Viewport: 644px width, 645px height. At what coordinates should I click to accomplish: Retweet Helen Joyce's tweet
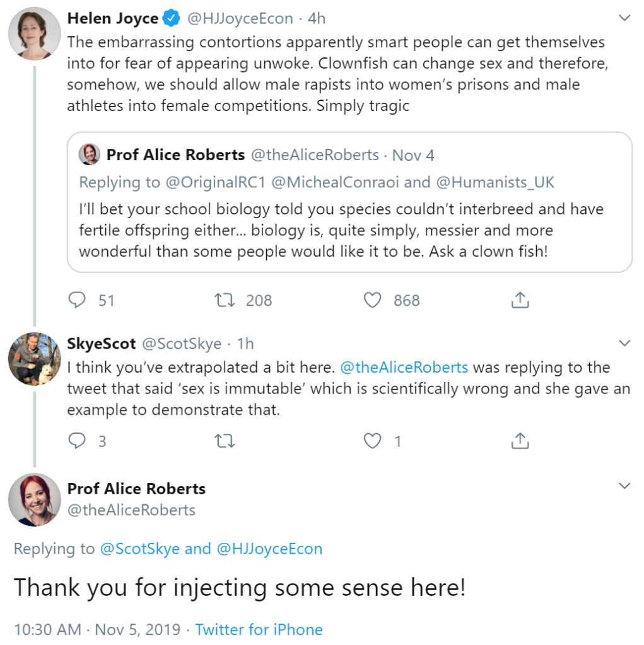(225, 300)
